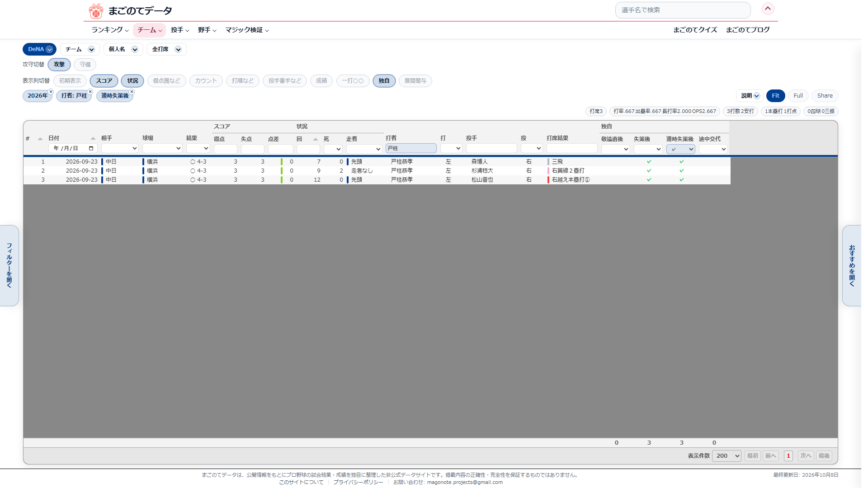Open the date picker calendar icon
The width and height of the screenshot is (868, 488).
(91, 148)
